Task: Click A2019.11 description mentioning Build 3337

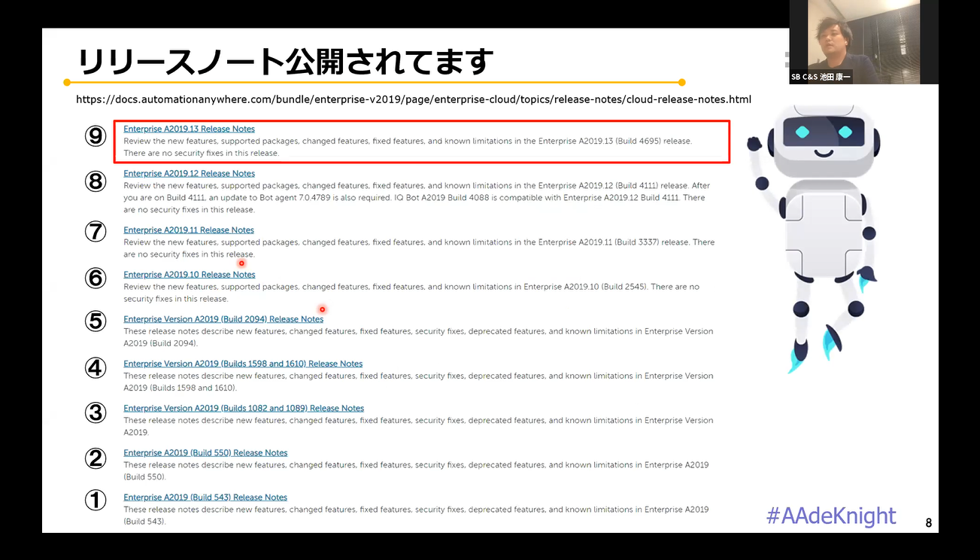Action: [x=419, y=248]
